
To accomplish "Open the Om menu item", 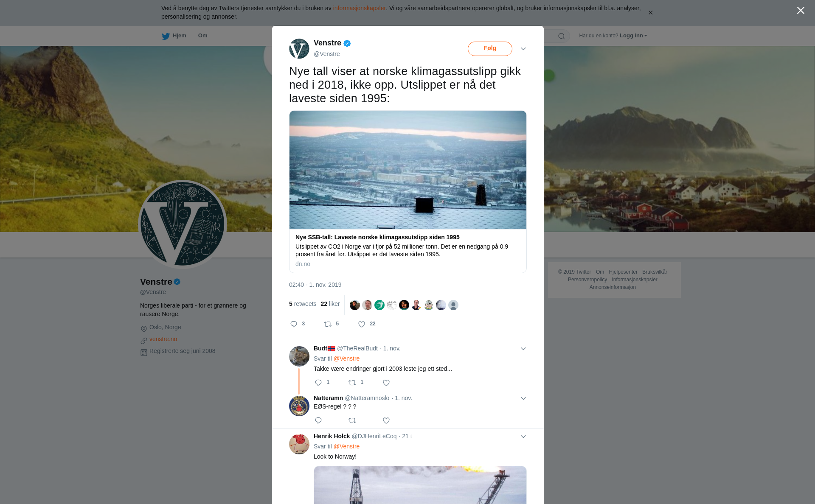I will coord(202,36).
